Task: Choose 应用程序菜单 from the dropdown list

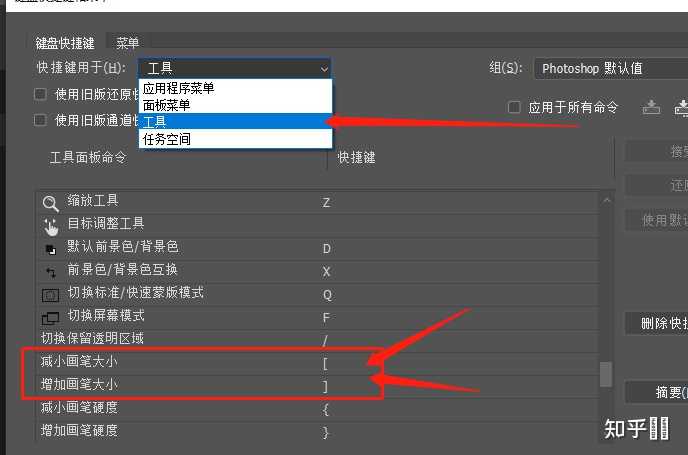Action: [236, 88]
